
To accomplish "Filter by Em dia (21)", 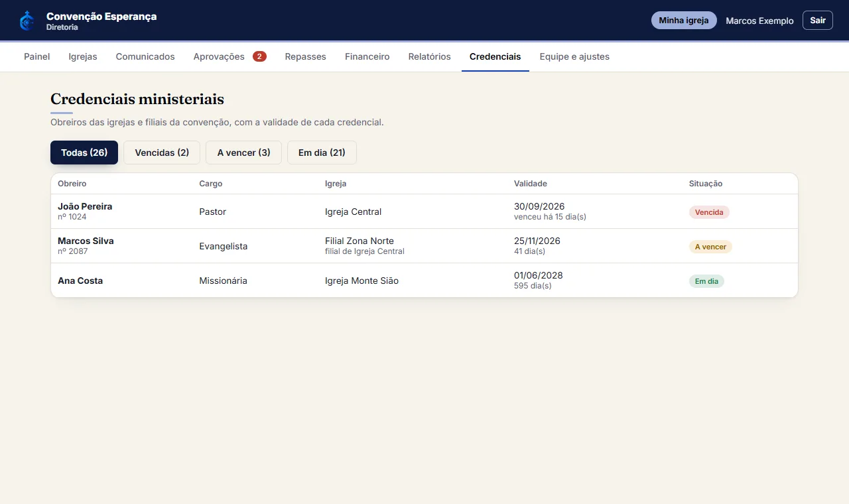I will pyautogui.click(x=322, y=153).
